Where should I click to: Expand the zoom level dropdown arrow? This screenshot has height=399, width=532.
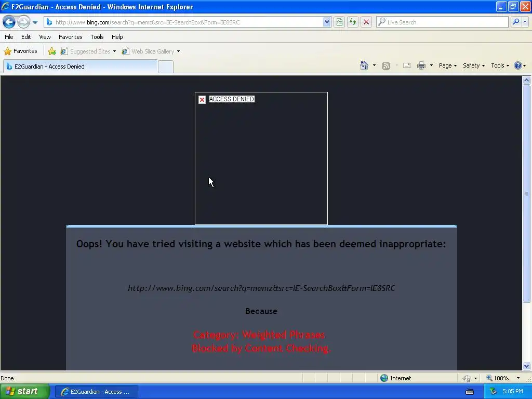click(518, 378)
